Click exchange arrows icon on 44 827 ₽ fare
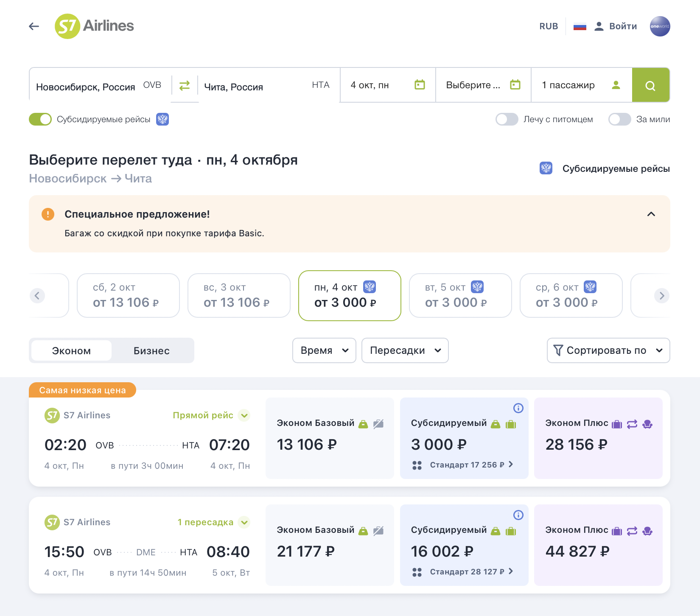Image resolution: width=700 pixels, height=616 pixels. click(632, 531)
